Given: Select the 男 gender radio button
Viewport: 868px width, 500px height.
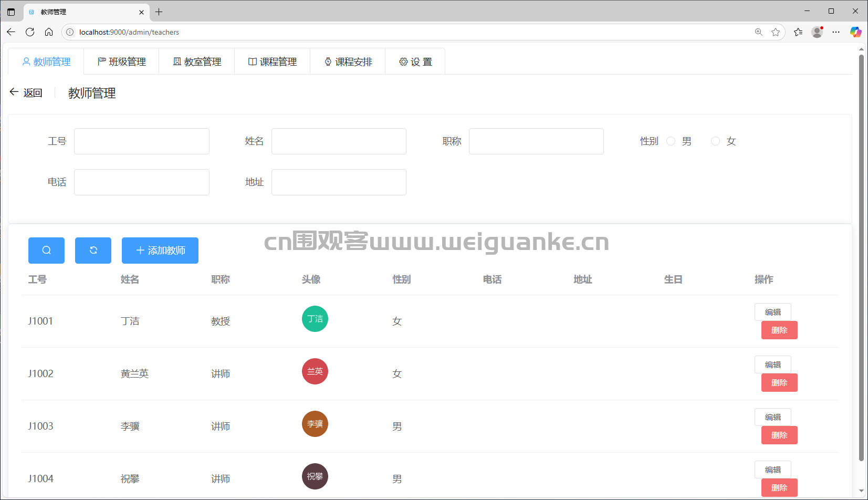Looking at the screenshot, I should click(671, 141).
